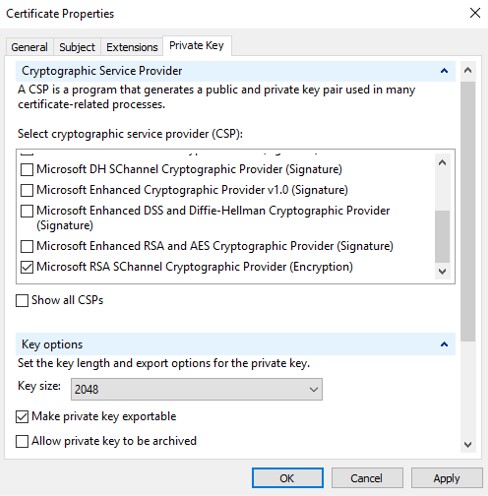Collapse the Cryptographic Service Provider section chevron
488x496 pixels.
[x=444, y=71]
